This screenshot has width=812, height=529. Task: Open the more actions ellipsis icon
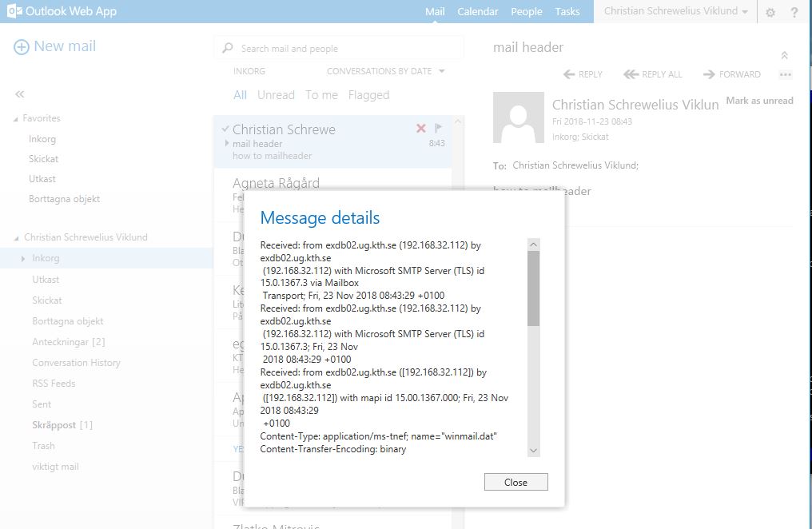785,74
